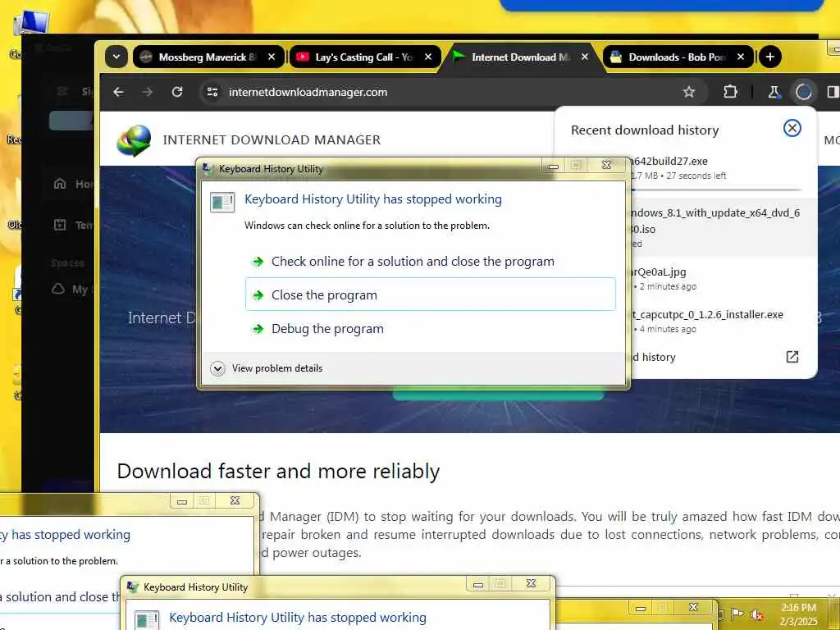Image resolution: width=840 pixels, height=630 pixels.
Task: Open the 2:16 PM clock in taskbar
Action: (x=799, y=614)
